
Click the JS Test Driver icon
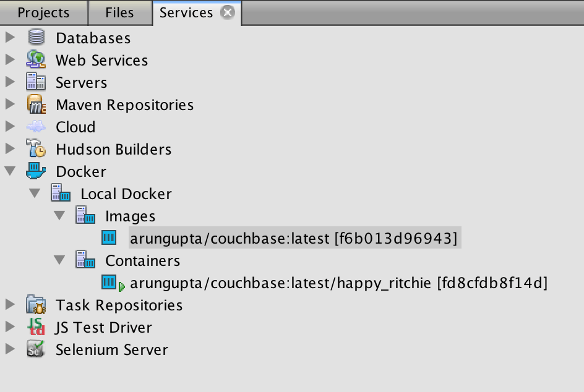point(35,327)
